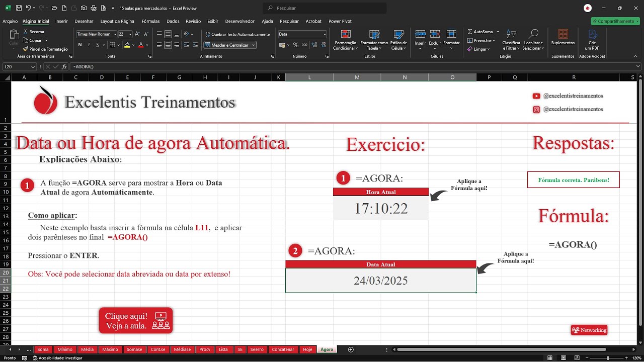This screenshot has height=362, width=644.
Task: Click the Instagram profile icon
Action: [536, 109]
